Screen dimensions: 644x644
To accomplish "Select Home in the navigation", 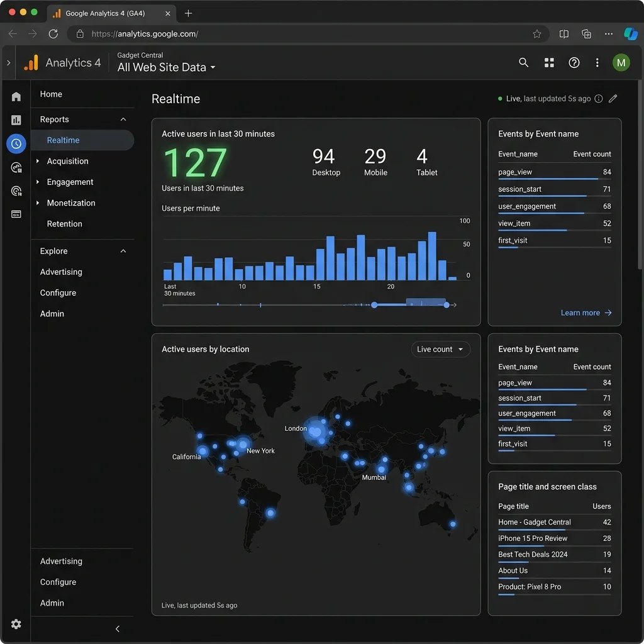I will point(51,94).
